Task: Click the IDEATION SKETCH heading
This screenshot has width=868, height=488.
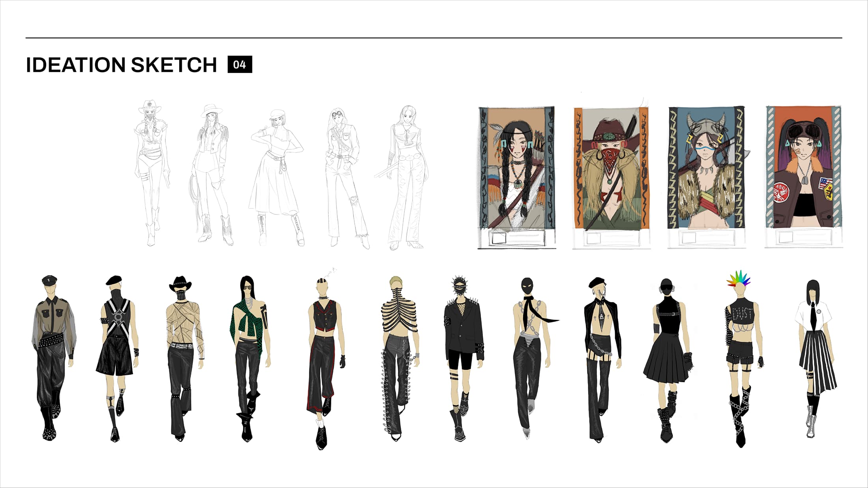Action: (121, 65)
